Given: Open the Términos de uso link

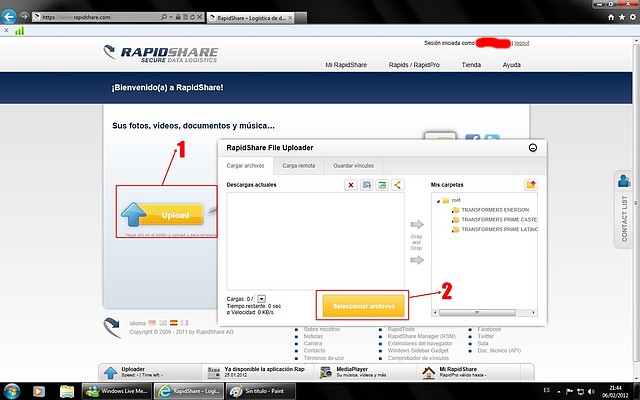Looking at the screenshot, I should pos(324,358).
